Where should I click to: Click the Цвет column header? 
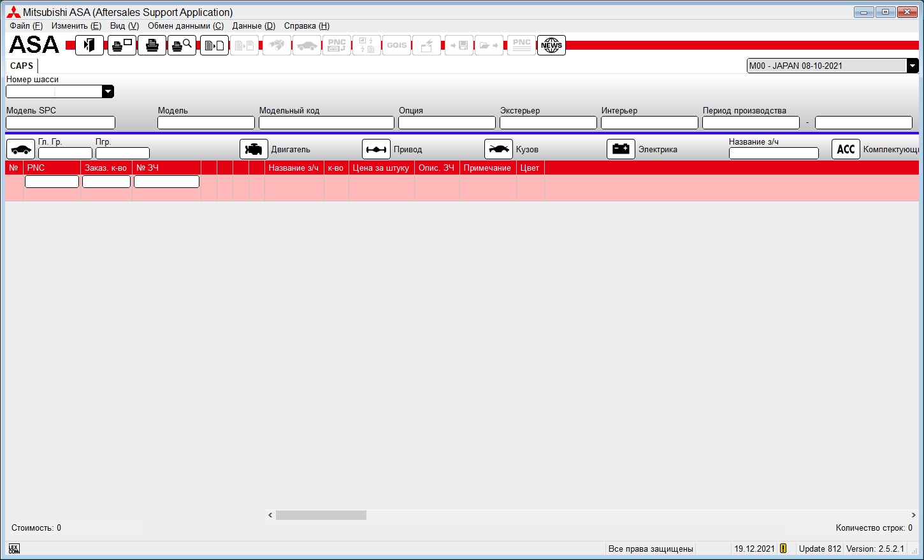click(x=530, y=168)
